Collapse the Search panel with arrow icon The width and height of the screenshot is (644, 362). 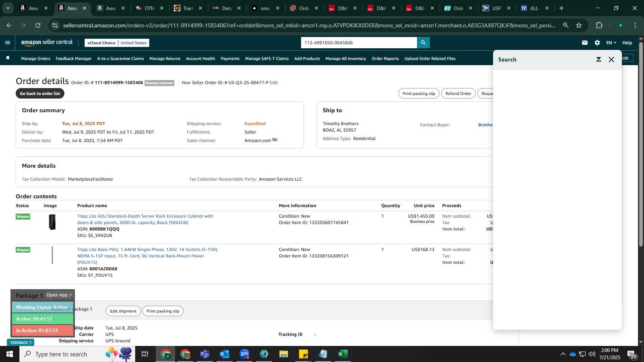tap(599, 60)
